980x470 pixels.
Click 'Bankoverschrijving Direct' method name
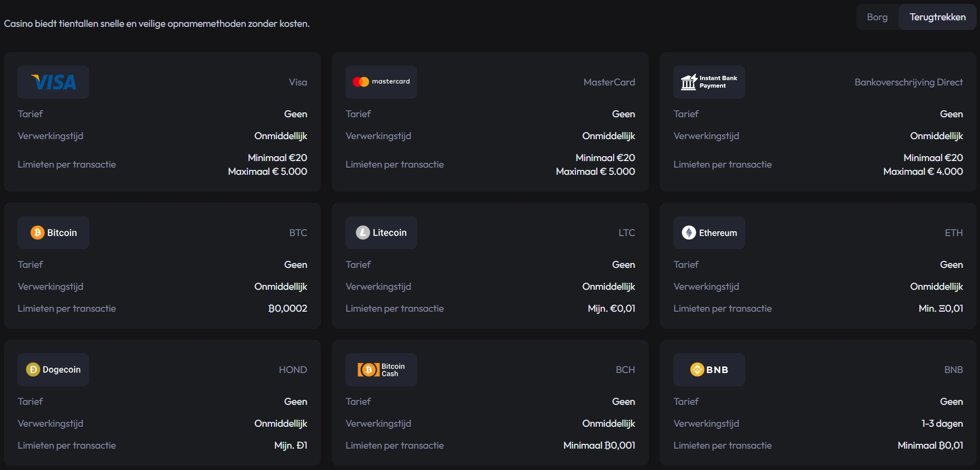(908, 82)
